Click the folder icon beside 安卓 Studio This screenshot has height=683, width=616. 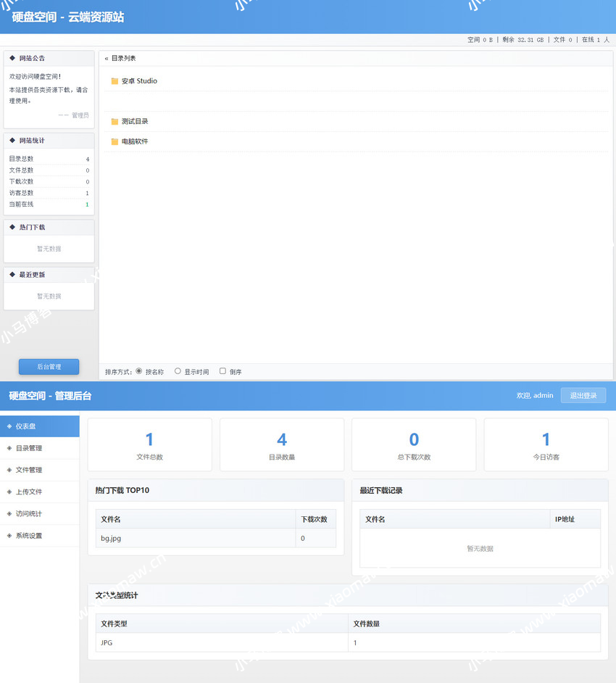pos(115,81)
